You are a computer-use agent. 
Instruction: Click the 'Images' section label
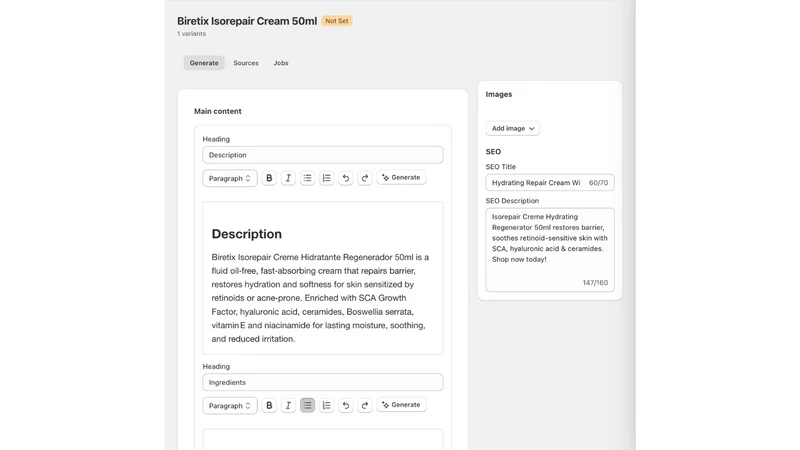(499, 94)
